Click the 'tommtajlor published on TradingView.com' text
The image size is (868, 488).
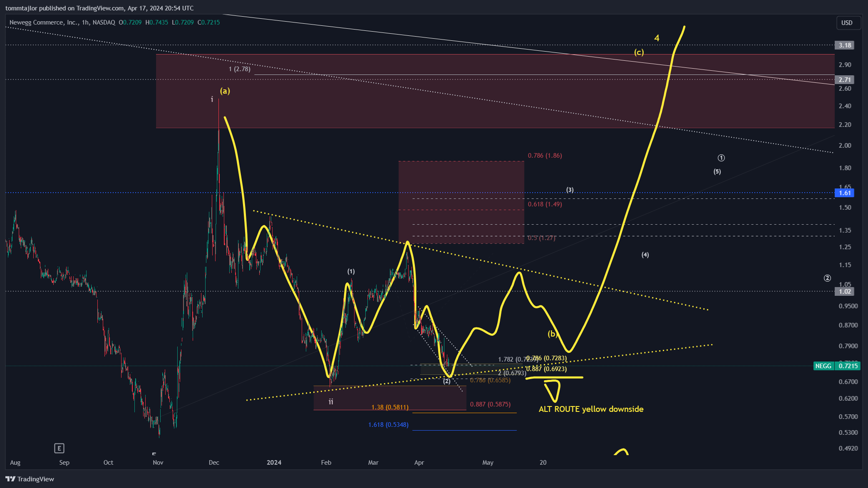click(x=64, y=8)
